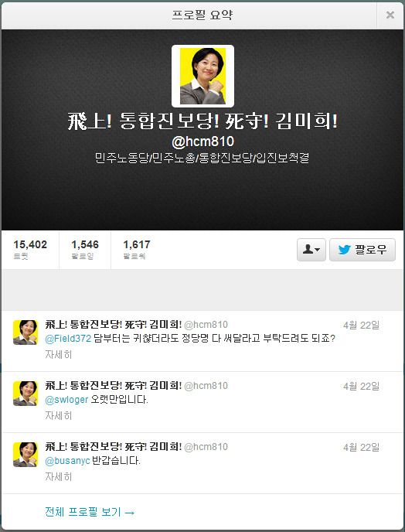Open the @Field372 mention link

pyautogui.click(x=68, y=338)
